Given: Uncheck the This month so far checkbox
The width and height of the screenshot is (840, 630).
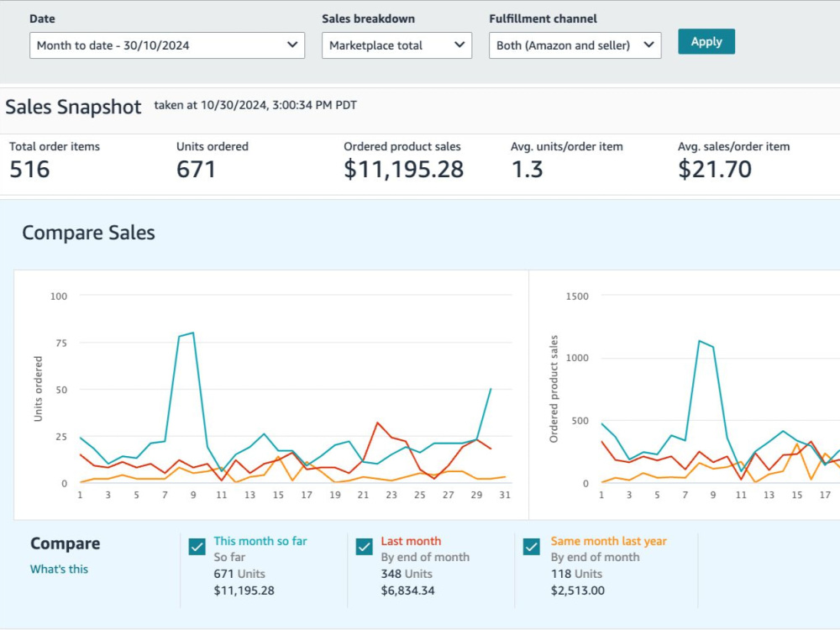Looking at the screenshot, I should click(x=197, y=547).
